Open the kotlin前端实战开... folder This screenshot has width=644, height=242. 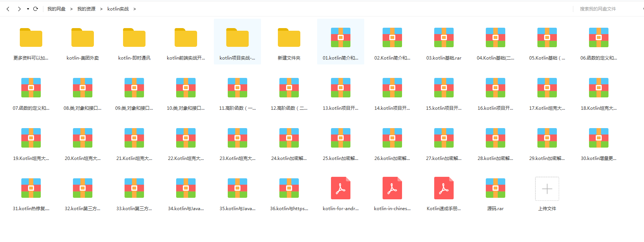coord(186,37)
